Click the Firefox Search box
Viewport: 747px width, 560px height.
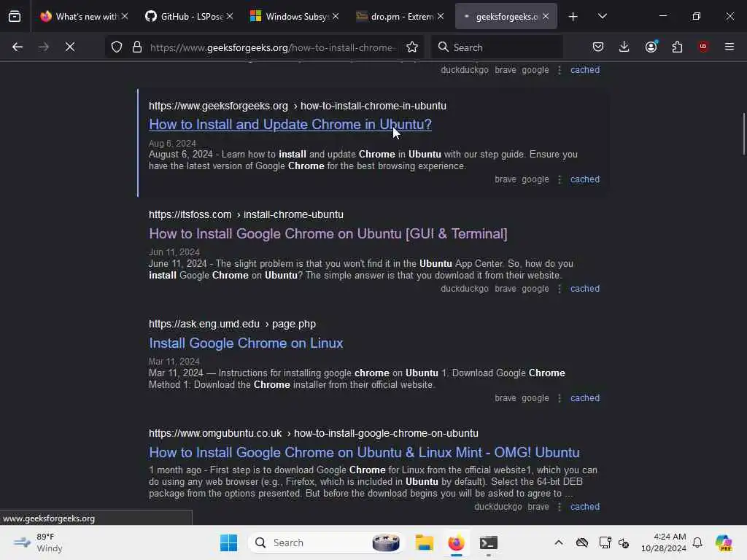(x=498, y=47)
